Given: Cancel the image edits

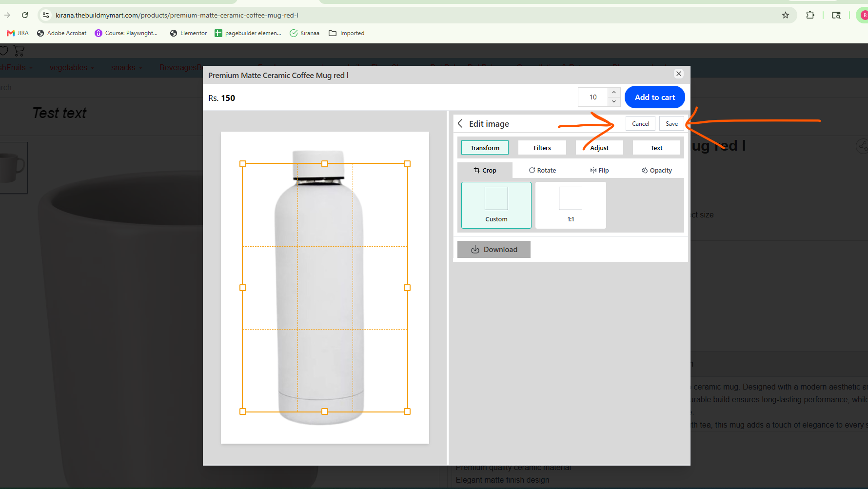Looking at the screenshot, I should pos(640,124).
